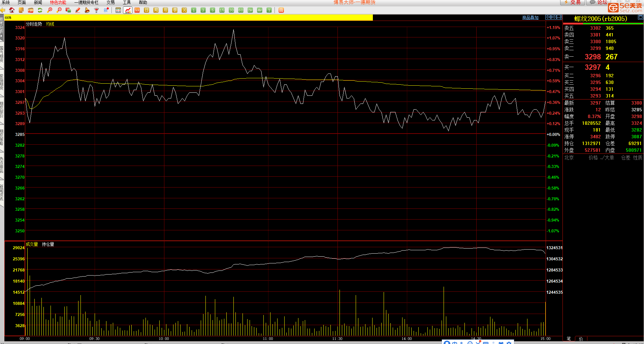644x344 pixels.
Task: Open the funnel filter icon
Action: coord(97,10)
